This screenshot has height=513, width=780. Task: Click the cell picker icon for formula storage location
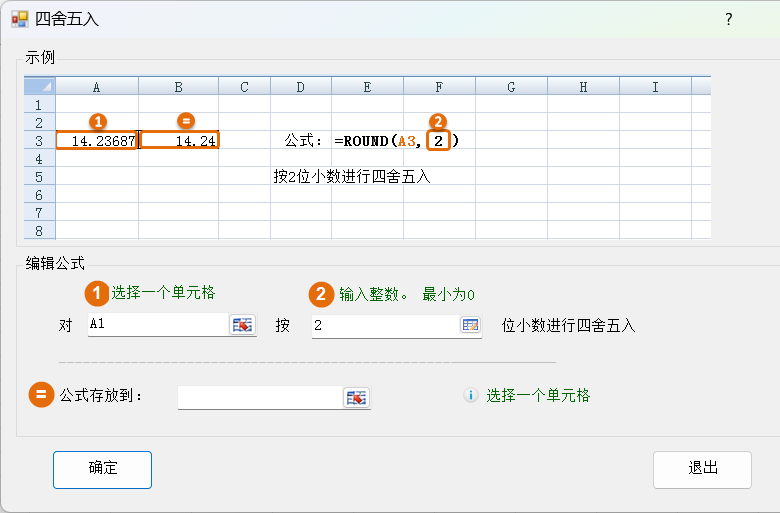(356, 397)
